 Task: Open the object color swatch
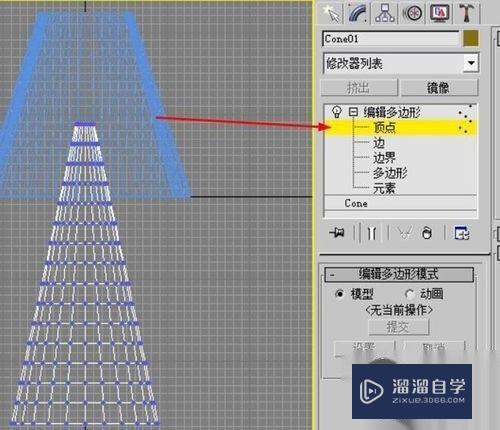pyautogui.click(x=471, y=38)
